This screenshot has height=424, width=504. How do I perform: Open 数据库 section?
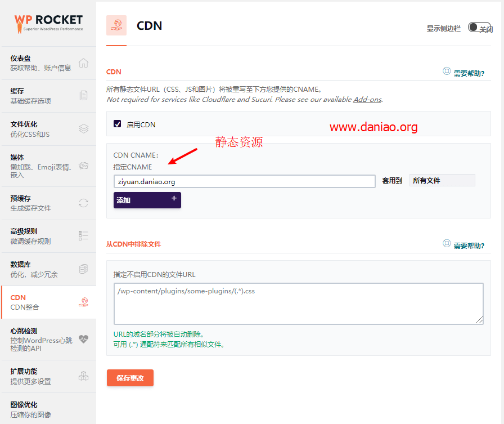coord(49,269)
